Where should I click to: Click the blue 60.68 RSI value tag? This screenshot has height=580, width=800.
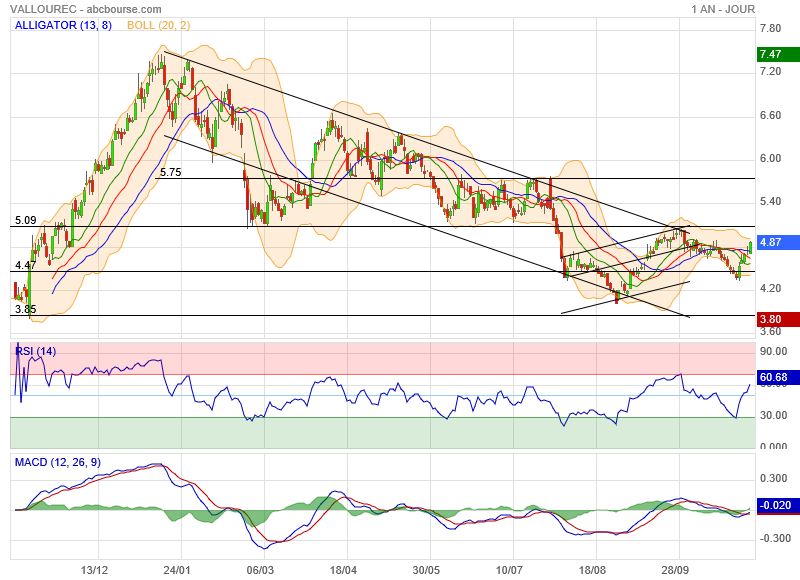point(779,377)
